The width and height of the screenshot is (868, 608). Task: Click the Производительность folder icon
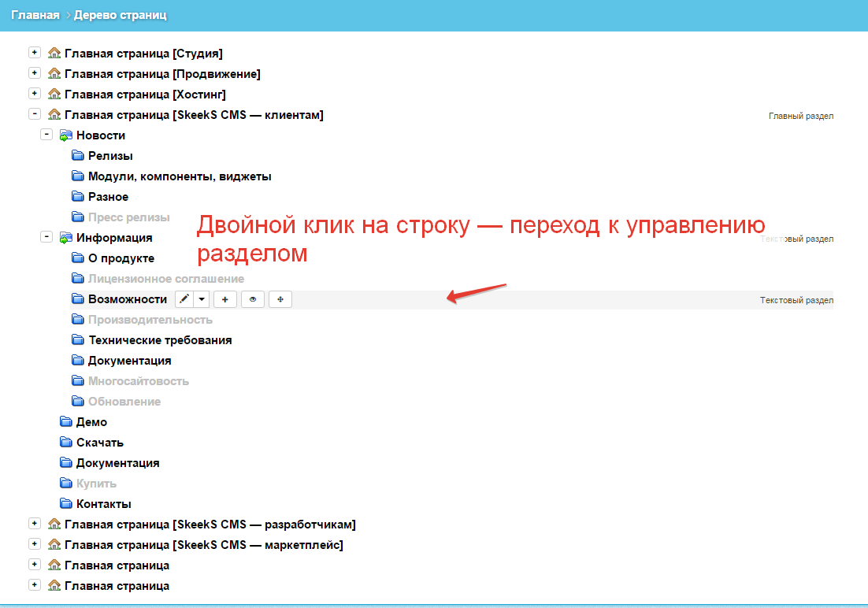point(78,320)
